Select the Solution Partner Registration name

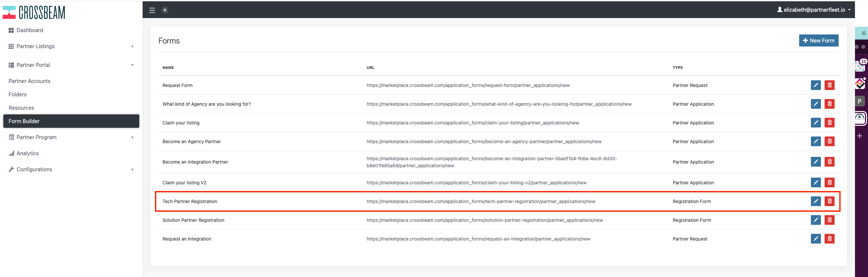click(x=193, y=220)
